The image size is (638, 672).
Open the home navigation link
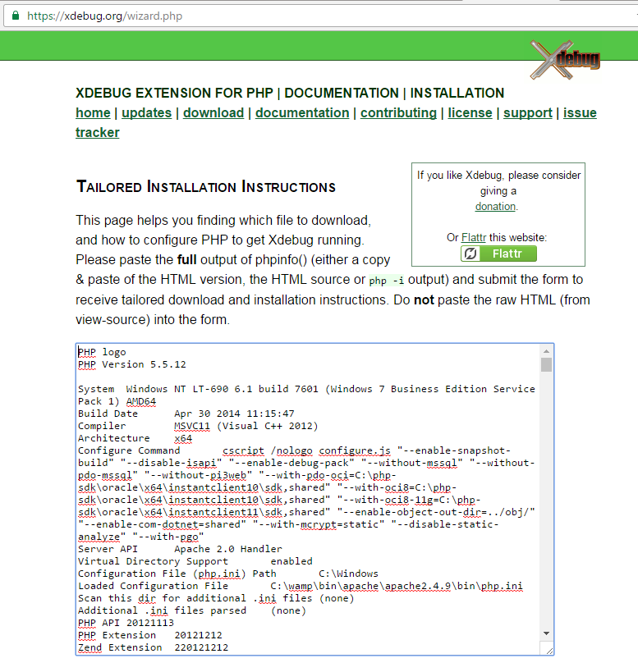point(93,112)
